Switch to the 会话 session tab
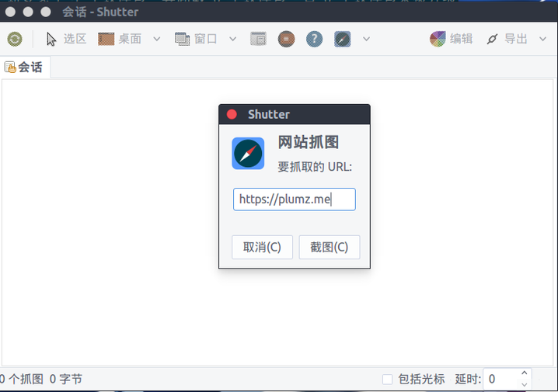 pyautogui.click(x=24, y=68)
